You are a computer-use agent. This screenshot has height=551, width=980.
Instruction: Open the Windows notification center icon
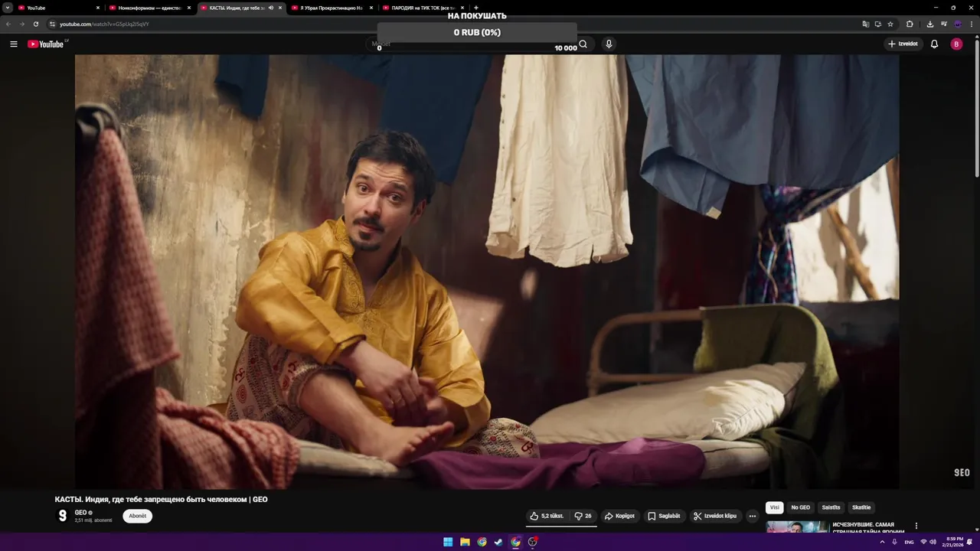pyautogui.click(x=970, y=542)
